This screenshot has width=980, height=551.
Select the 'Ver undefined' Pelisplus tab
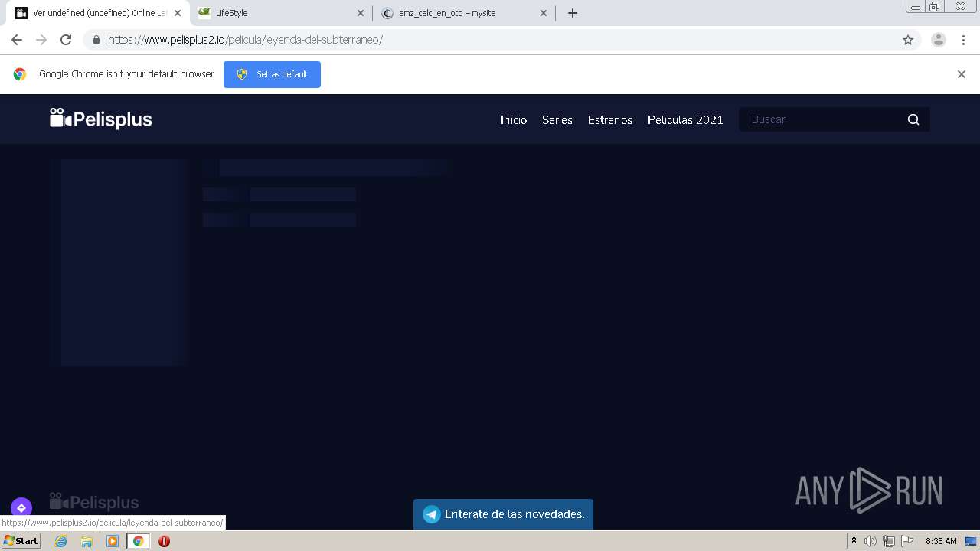98,13
